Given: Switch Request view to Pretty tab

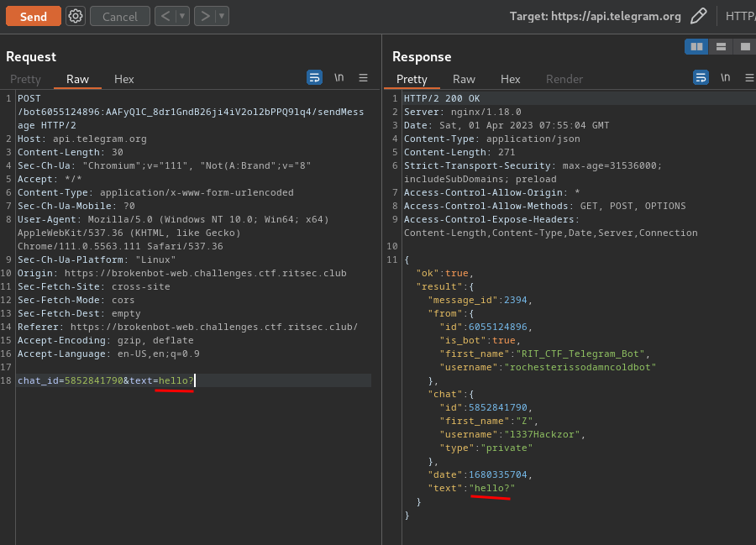Looking at the screenshot, I should click(x=25, y=79).
